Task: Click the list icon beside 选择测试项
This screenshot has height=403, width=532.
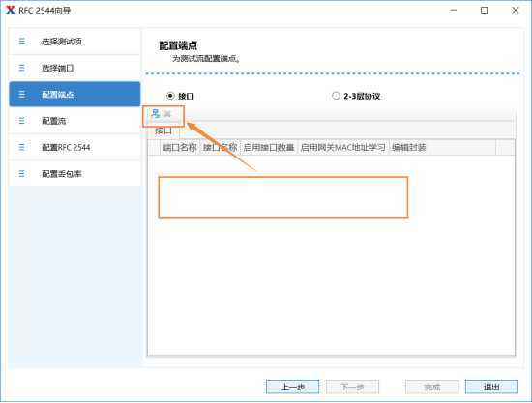Action: coord(21,42)
